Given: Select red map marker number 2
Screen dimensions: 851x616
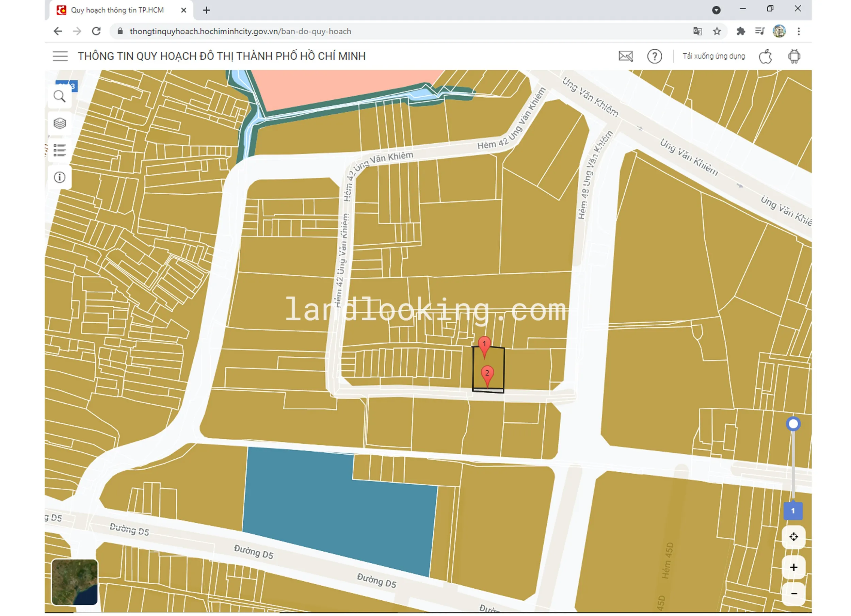Looking at the screenshot, I should point(487,374).
